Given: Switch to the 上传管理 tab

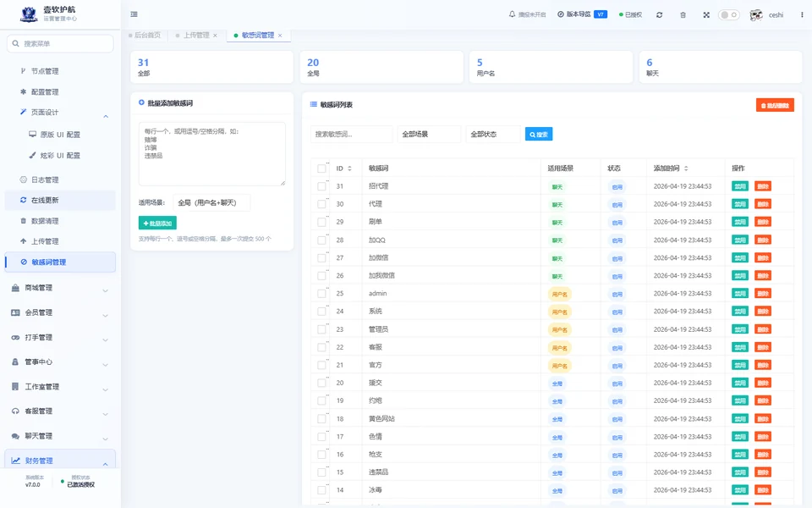Looking at the screenshot, I should tap(196, 36).
